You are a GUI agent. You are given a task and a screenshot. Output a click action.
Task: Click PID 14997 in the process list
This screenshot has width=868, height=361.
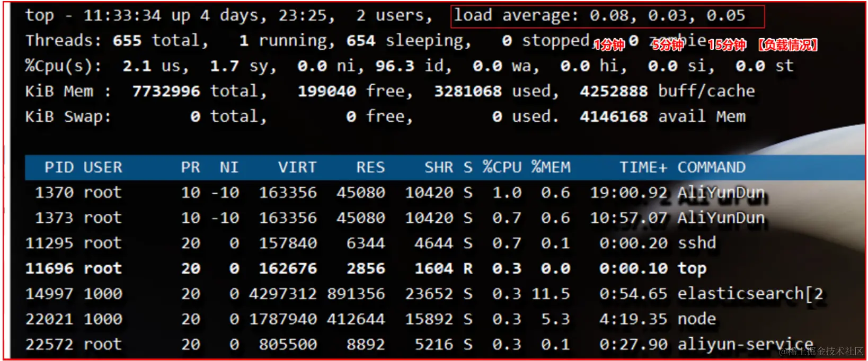coord(49,294)
